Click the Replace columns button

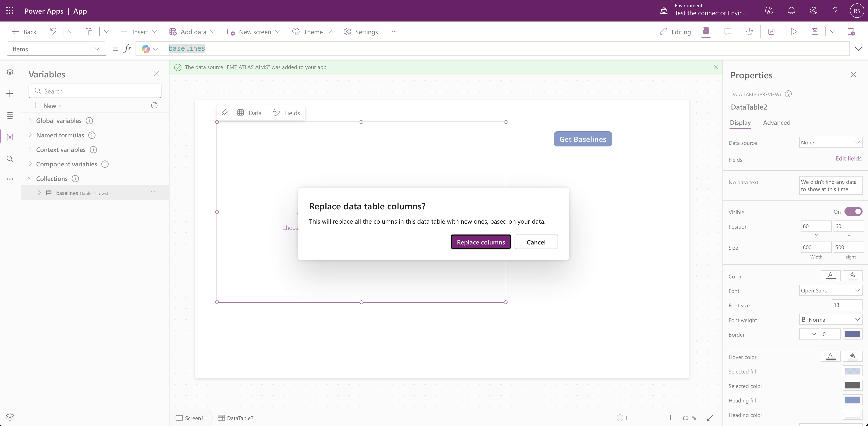click(x=481, y=242)
